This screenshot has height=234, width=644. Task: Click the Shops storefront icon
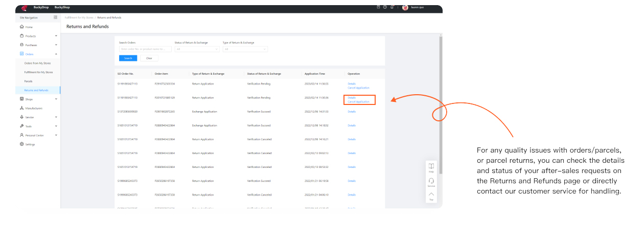point(21,99)
